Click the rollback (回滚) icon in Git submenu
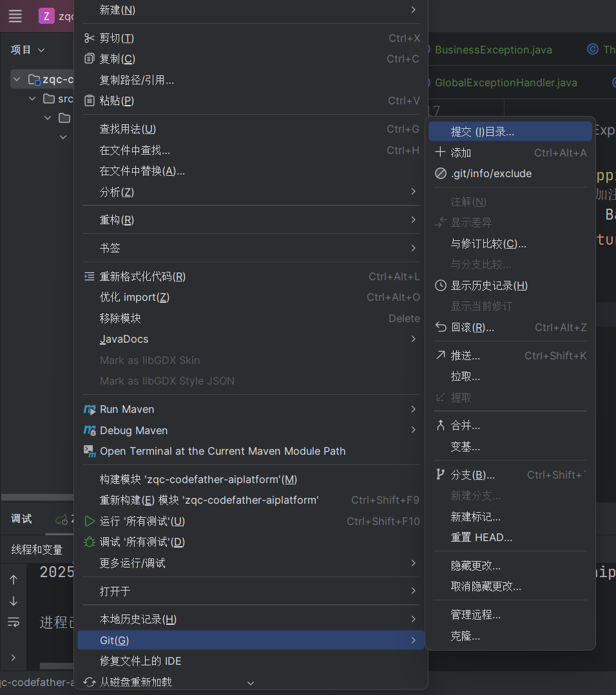 pyautogui.click(x=439, y=327)
